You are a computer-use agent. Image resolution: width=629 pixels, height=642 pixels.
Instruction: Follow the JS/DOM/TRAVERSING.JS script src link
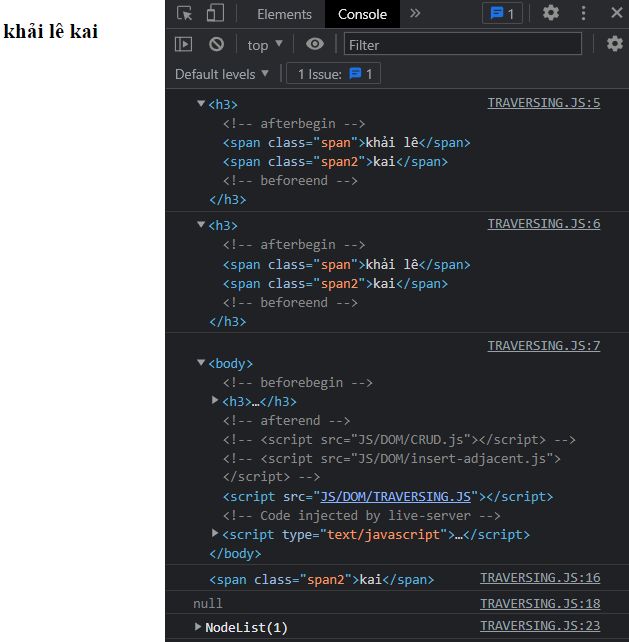pyautogui.click(x=395, y=497)
